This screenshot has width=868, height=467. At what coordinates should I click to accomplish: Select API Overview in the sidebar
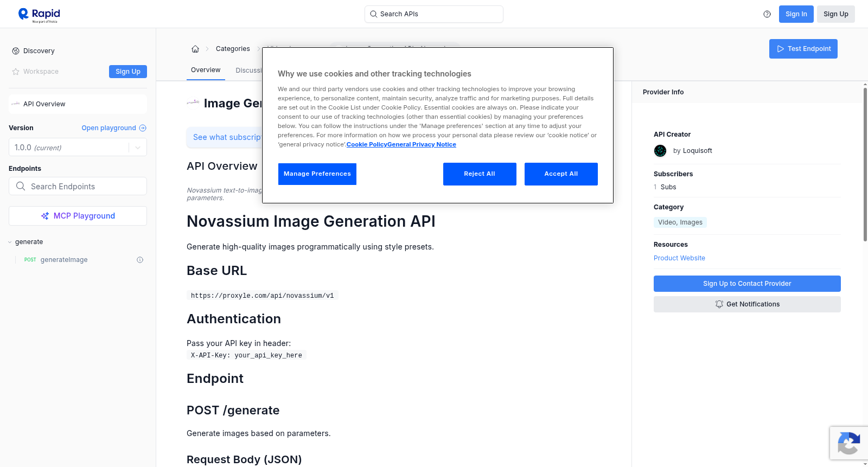pos(78,104)
